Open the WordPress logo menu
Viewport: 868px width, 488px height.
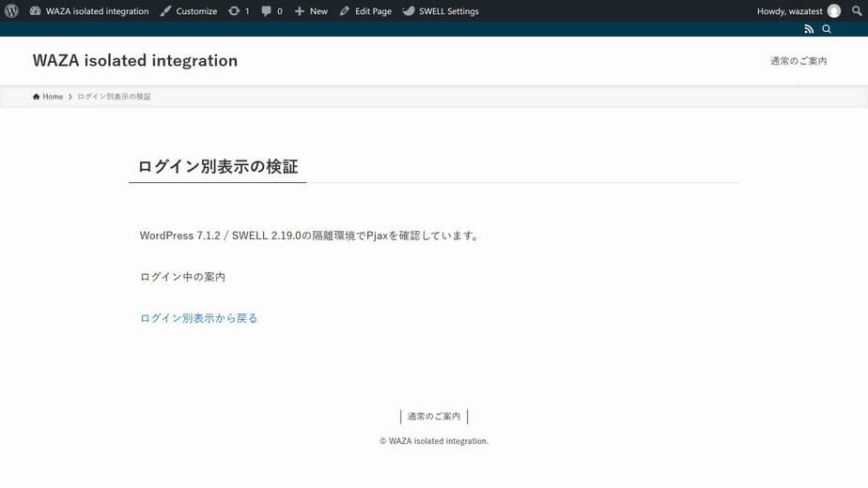point(11,11)
